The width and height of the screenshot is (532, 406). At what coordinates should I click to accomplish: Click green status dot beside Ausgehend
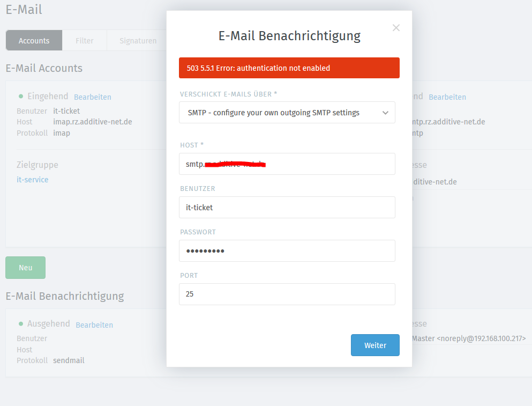(x=21, y=324)
